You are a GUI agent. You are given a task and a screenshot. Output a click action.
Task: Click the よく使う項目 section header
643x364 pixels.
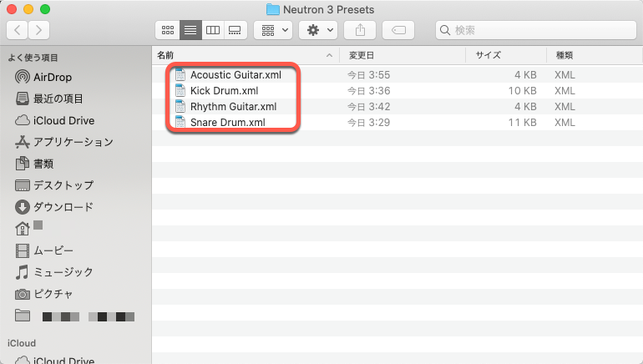pyautogui.click(x=33, y=58)
